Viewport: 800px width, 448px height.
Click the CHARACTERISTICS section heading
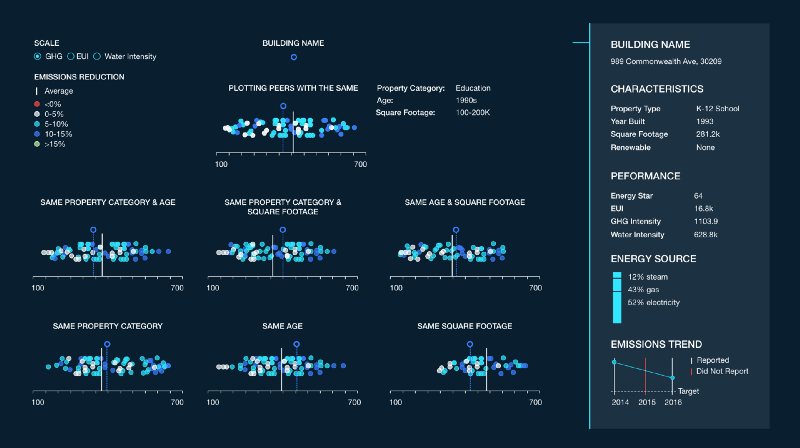pyautogui.click(x=657, y=89)
